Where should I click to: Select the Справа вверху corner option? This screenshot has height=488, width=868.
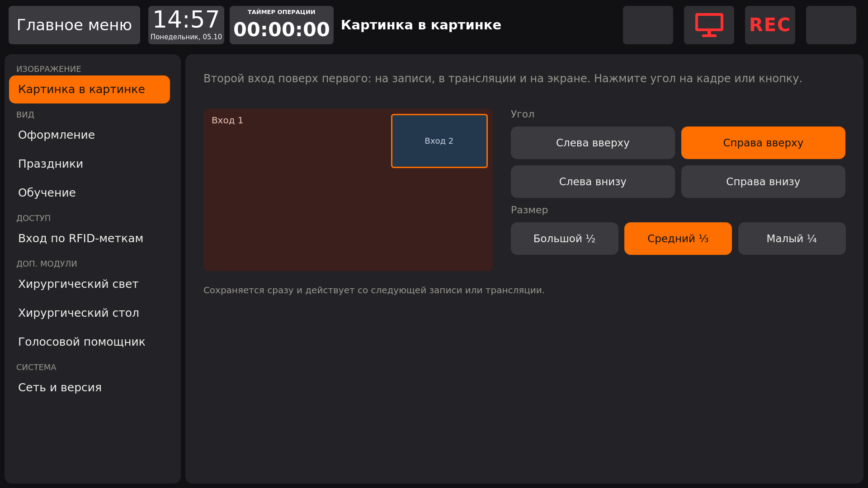click(763, 143)
